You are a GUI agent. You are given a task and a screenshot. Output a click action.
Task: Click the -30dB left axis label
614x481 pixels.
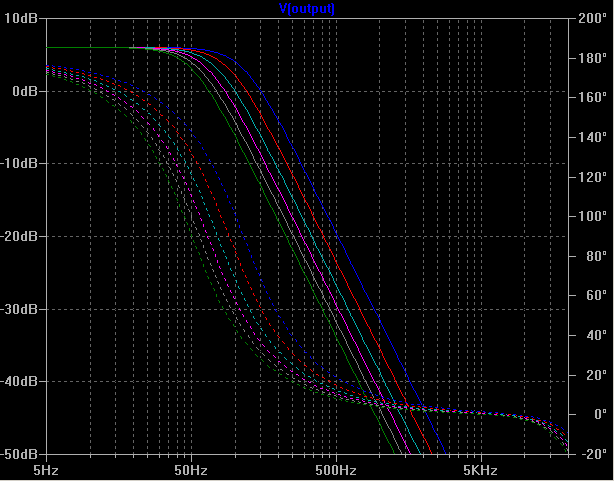(x=18, y=309)
